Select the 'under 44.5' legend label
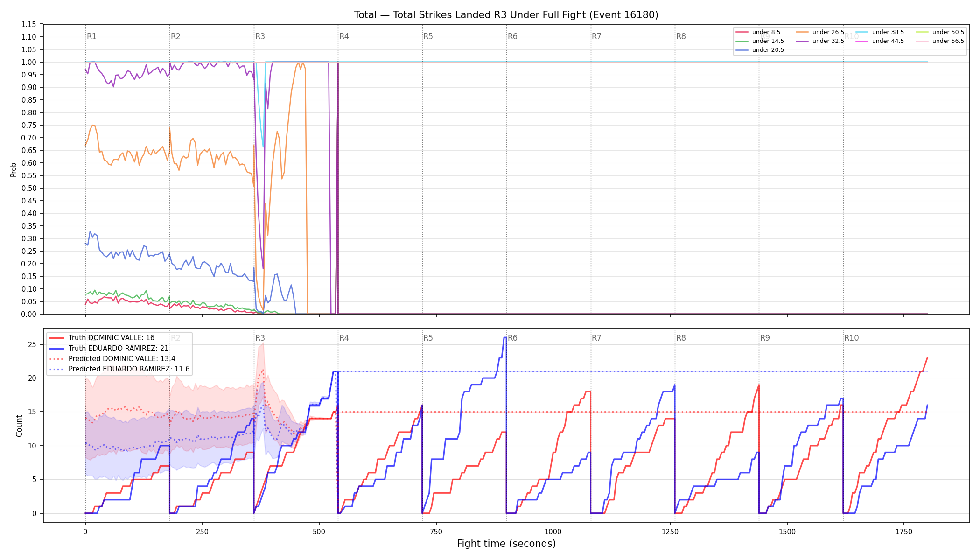Screen dimensions: 980x560 tap(888, 41)
